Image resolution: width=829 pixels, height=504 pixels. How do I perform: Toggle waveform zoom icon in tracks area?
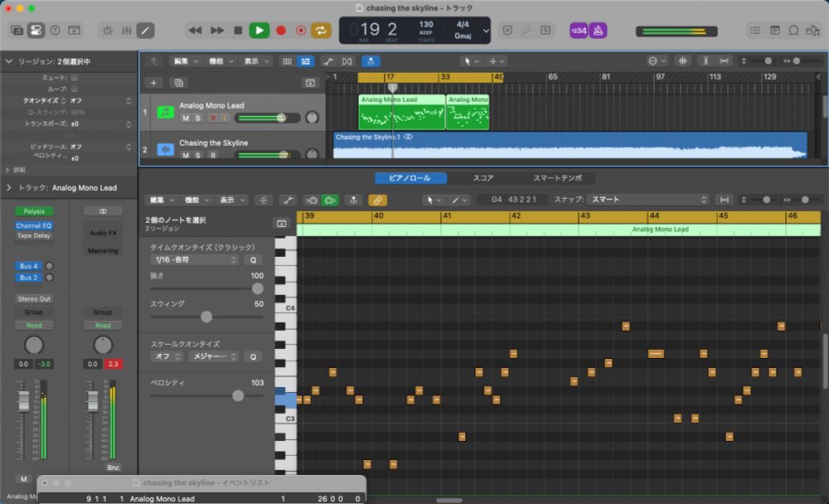[682, 61]
